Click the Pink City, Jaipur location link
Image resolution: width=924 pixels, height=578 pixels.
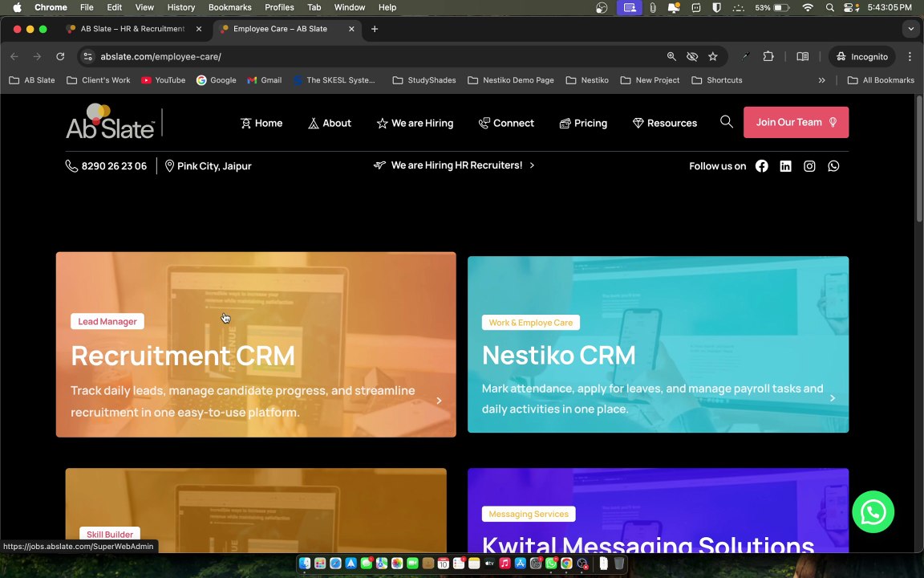click(x=208, y=166)
